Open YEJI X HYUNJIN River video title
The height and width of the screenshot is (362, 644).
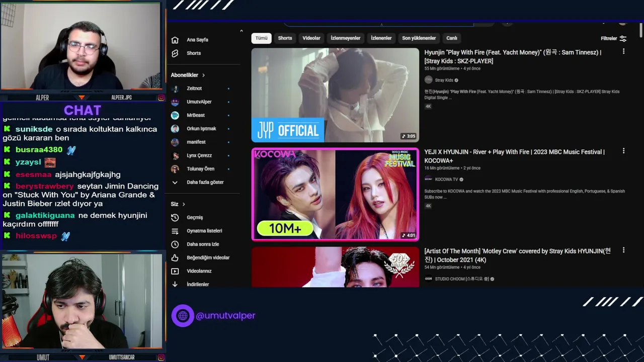pos(514,156)
